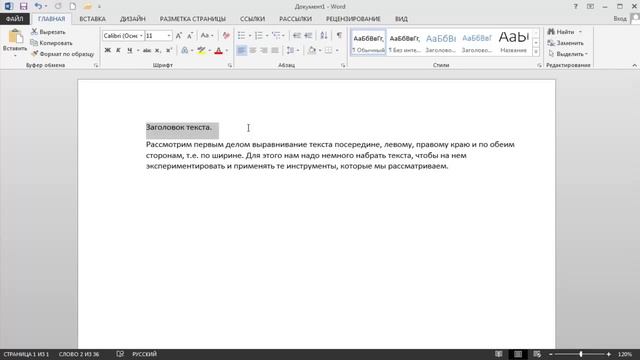Open Clipboard pane launcher in Буфер обмена
Screen dimensions: 640x360
[96, 65]
